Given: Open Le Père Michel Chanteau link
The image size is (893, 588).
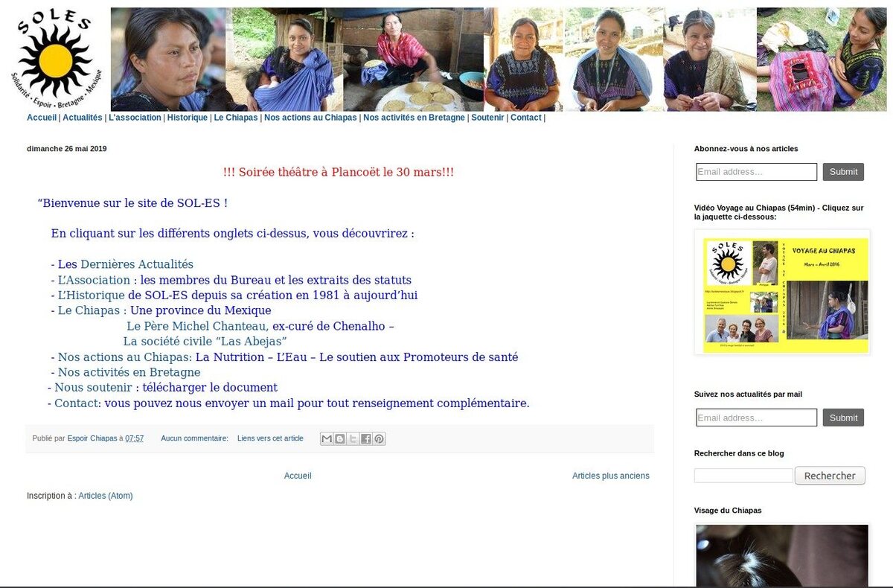Looking at the screenshot, I should pos(198,326).
